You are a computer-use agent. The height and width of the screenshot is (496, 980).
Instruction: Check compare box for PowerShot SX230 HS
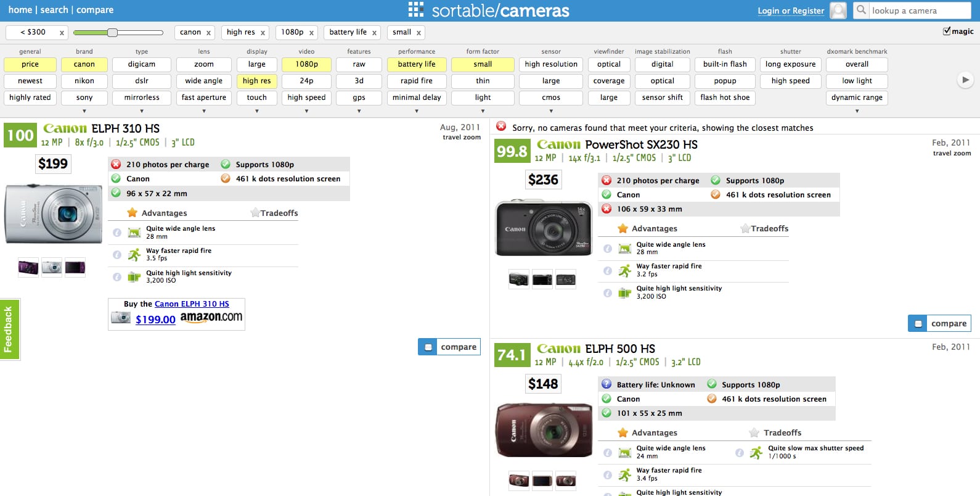point(918,324)
